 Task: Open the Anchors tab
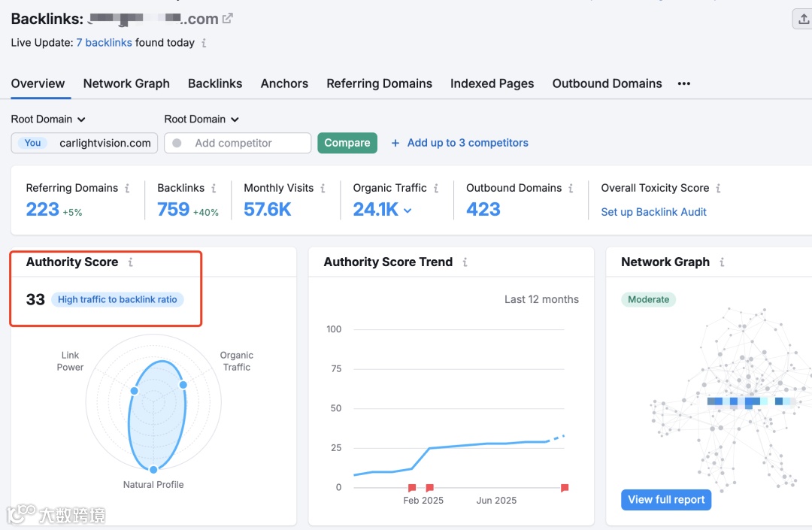(x=284, y=84)
